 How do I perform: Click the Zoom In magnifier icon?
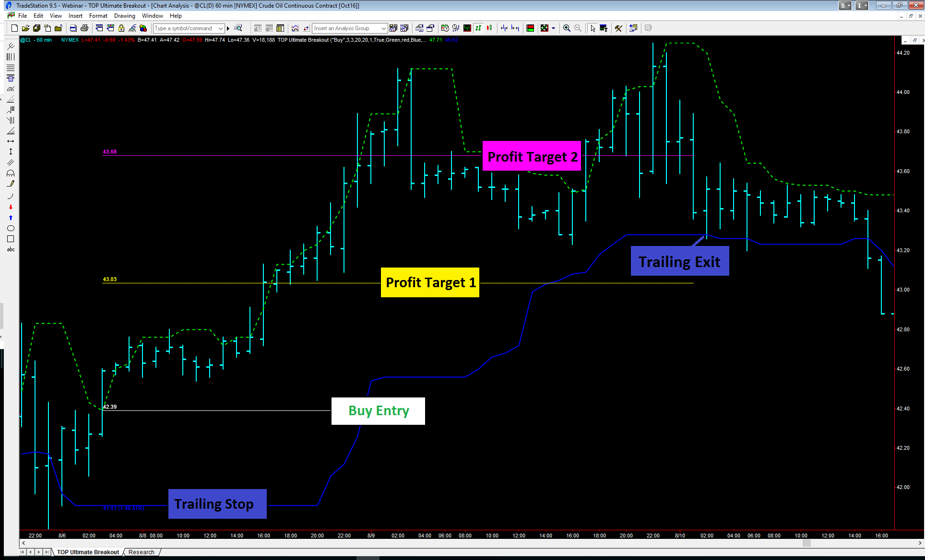567,28
